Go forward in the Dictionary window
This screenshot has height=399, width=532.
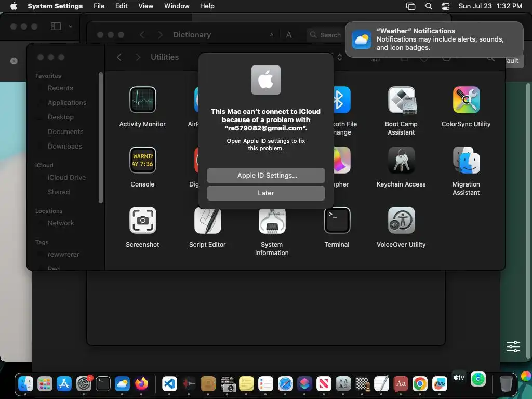point(161,35)
